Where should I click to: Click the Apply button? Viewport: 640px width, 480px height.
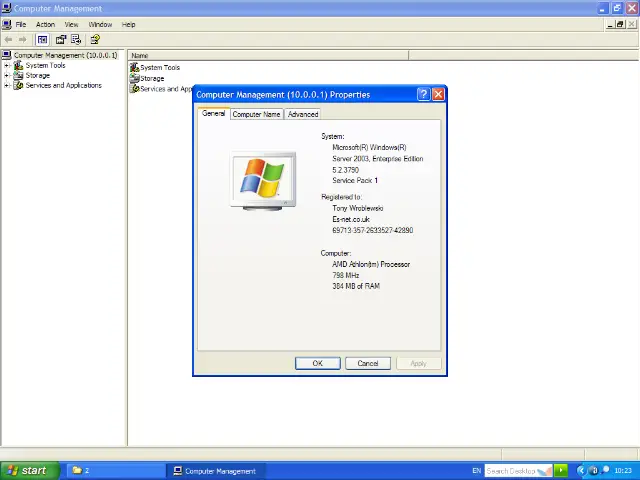point(418,363)
